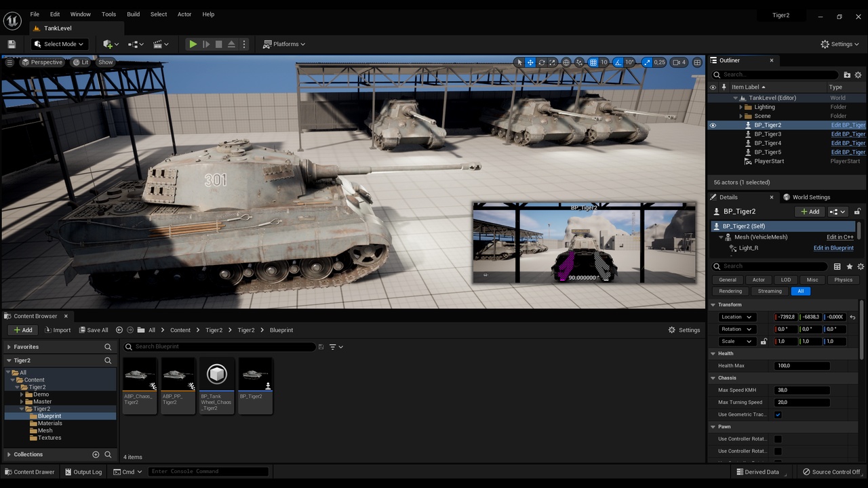Open the Settings dropdown at top right
This screenshot has width=868, height=488.
pyautogui.click(x=840, y=44)
